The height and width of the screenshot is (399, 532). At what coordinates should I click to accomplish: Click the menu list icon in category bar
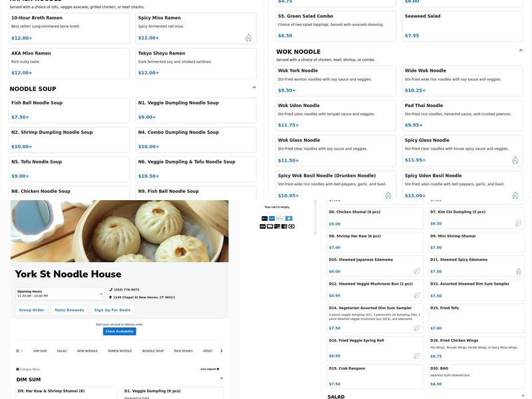tap(17, 350)
